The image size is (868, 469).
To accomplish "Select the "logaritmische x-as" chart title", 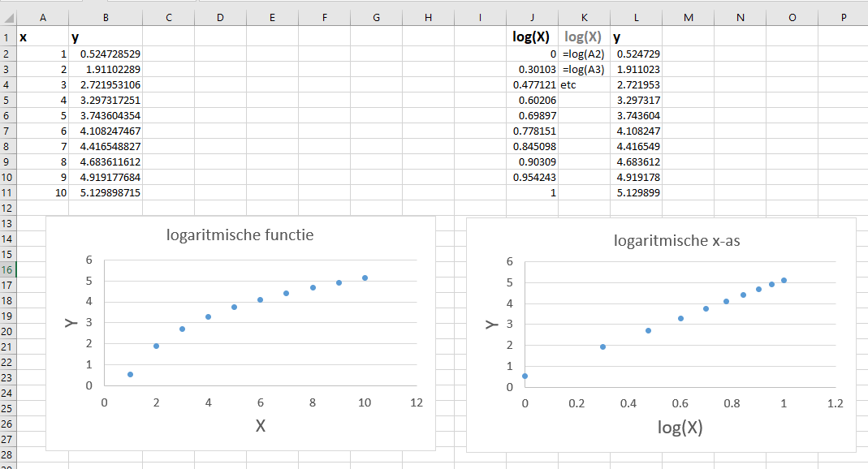I will tap(662, 241).
